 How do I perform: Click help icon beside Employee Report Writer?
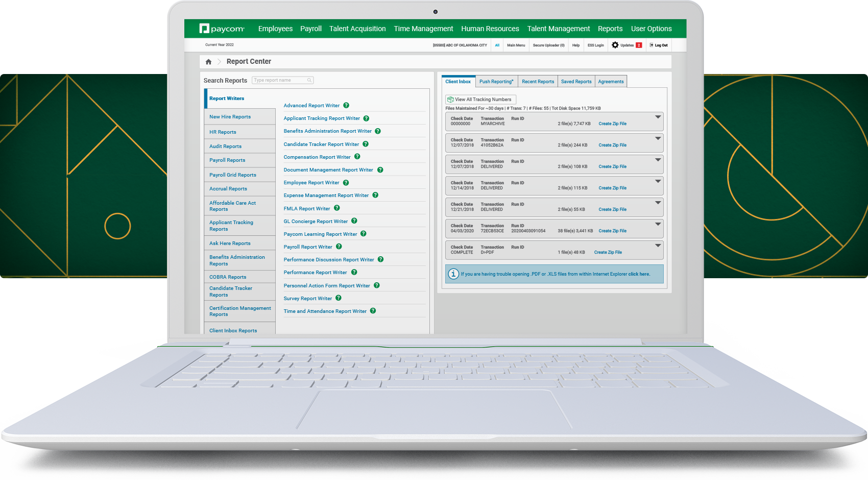click(346, 183)
